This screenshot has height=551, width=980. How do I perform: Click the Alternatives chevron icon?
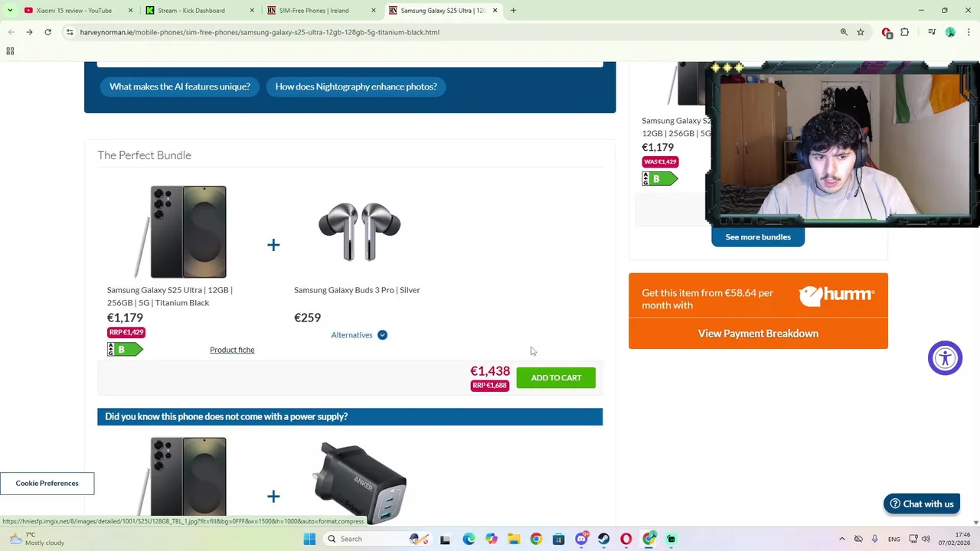382,335
